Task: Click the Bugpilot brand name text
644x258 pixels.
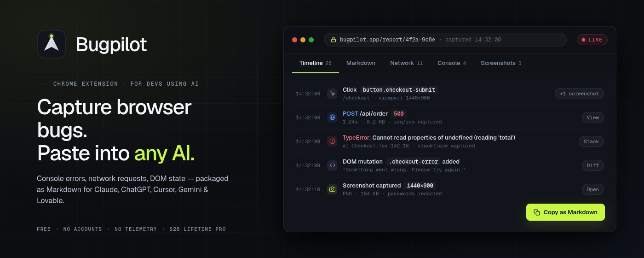Action: pos(111,45)
